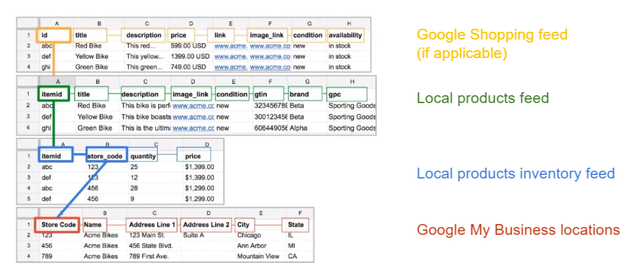644x279 pixels.
Task: Open Yellow Bike's image_link in Local products feed
Action: click(x=193, y=117)
